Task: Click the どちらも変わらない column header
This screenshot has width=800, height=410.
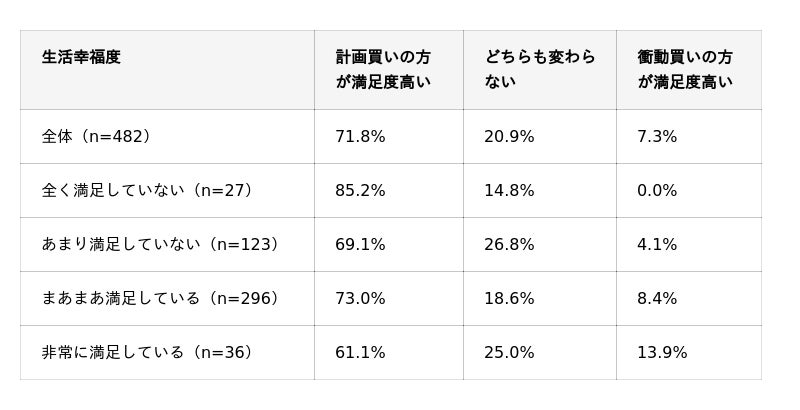Action: coord(539,70)
